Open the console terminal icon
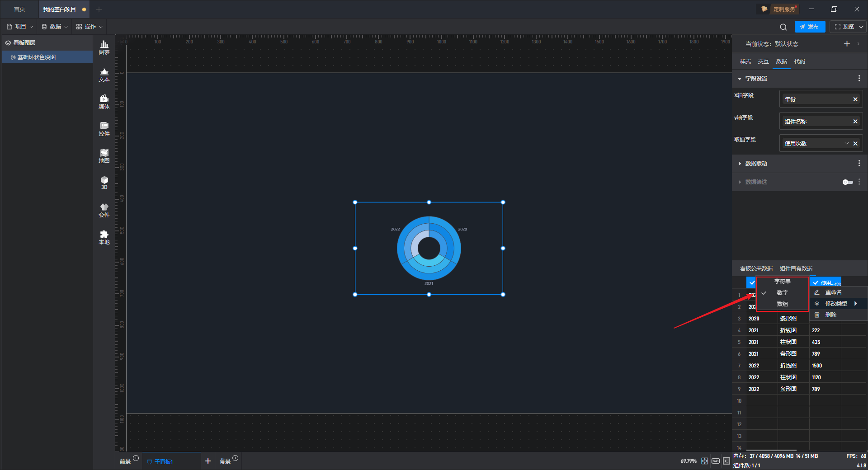Viewport: 868px width, 470px height. point(726,461)
